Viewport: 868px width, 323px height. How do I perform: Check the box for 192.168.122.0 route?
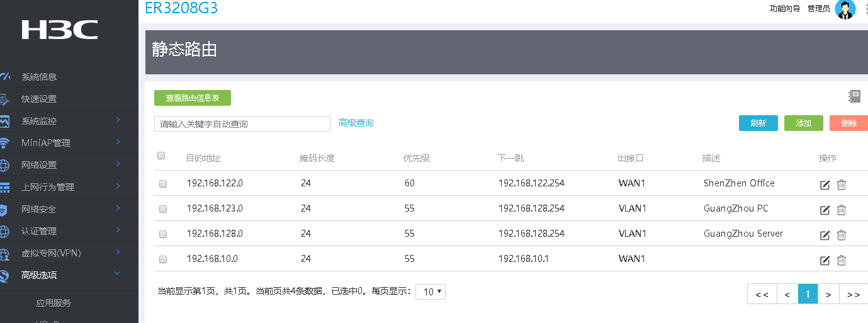click(163, 184)
